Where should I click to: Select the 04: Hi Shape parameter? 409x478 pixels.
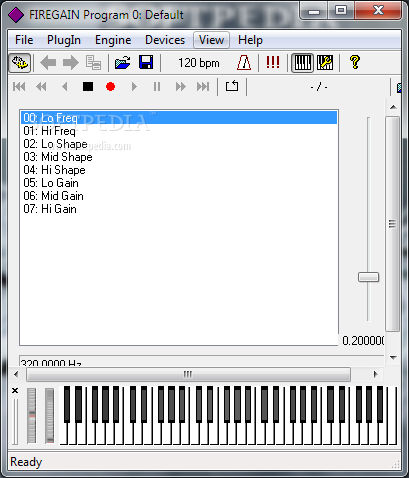tap(179, 170)
